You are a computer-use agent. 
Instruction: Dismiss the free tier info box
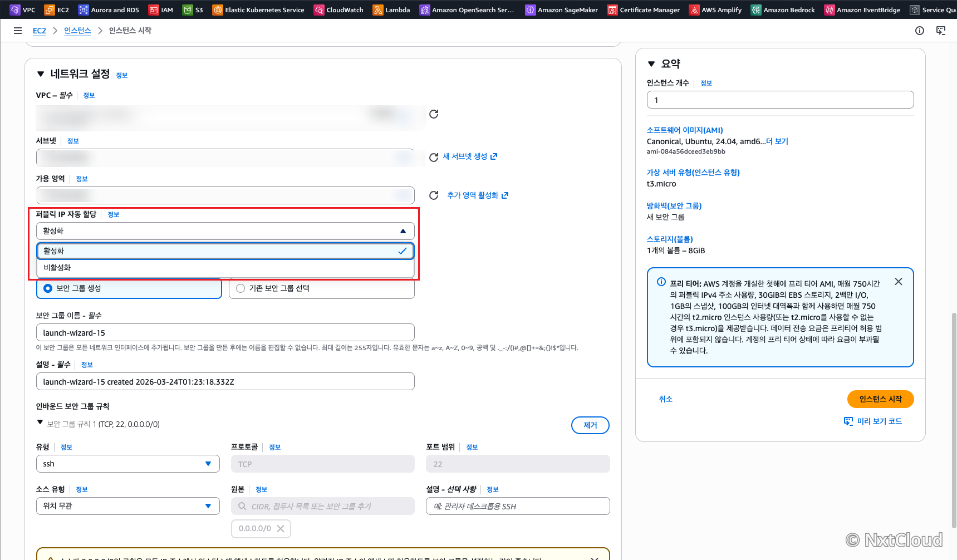(899, 282)
